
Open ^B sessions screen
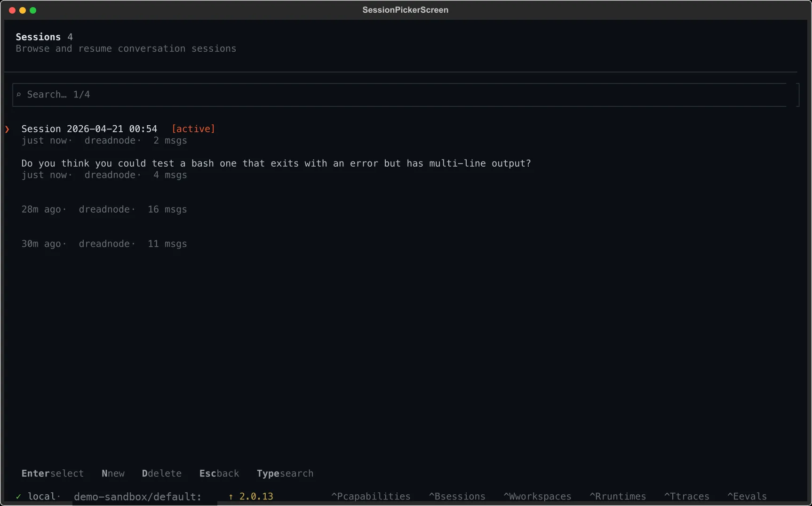[x=457, y=497]
